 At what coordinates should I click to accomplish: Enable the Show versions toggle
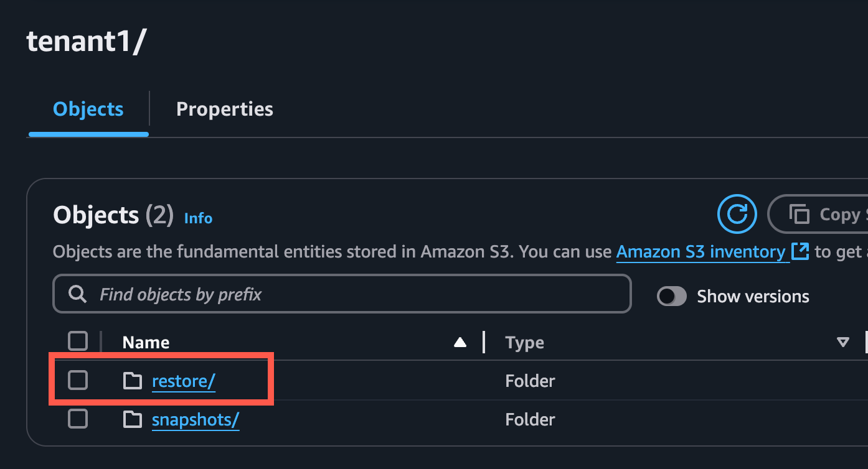coord(672,296)
